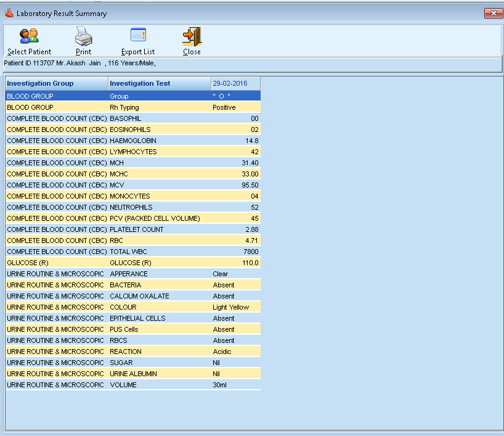Click GLUCOSE (R) in the Investigation Test column
Screen dimensions: 504x436
pos(131,263)
